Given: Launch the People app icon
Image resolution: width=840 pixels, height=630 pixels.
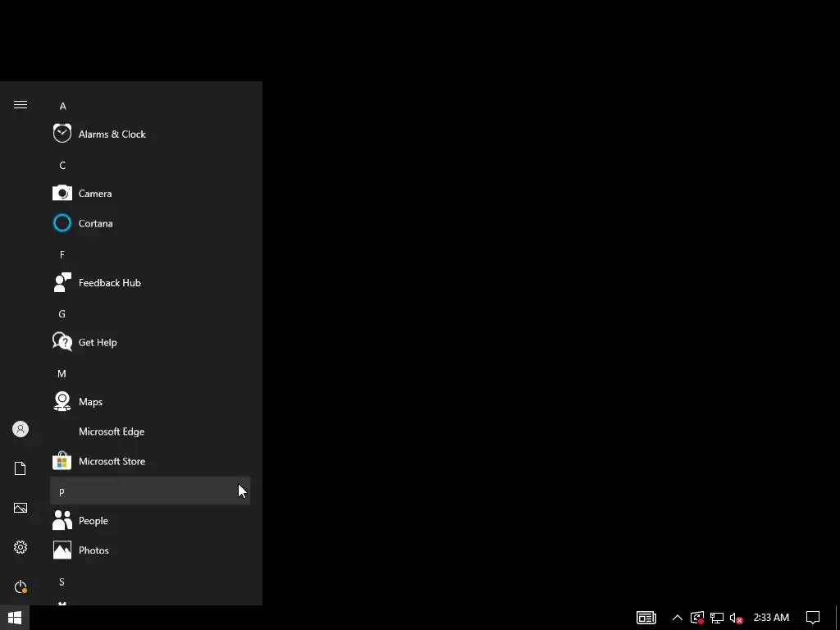Looking at the screenshot, I should pos(62,520).
